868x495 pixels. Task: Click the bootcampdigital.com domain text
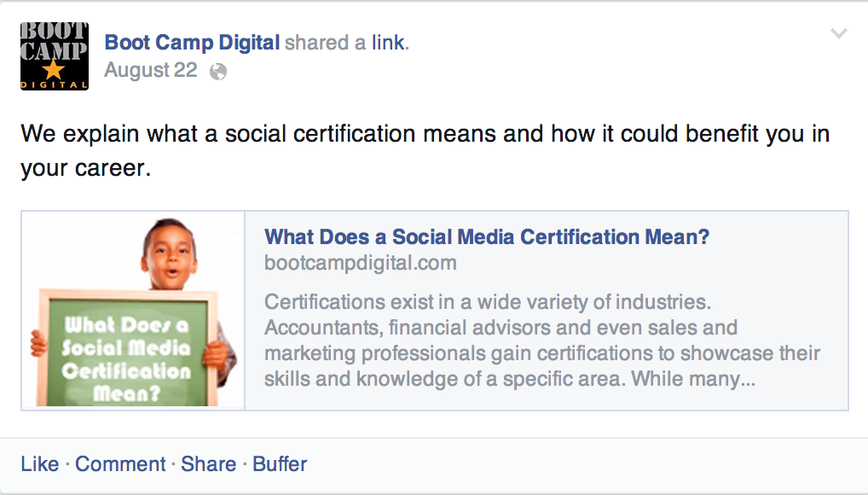[360, 263]
